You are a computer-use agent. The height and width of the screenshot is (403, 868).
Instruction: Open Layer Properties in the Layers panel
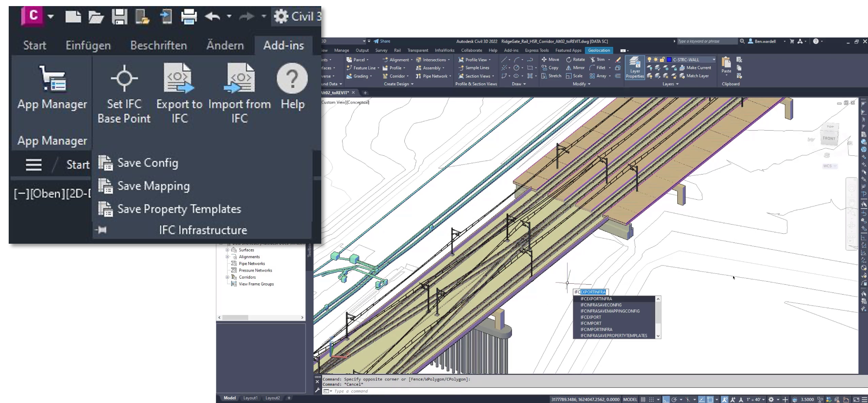[635, 67]
